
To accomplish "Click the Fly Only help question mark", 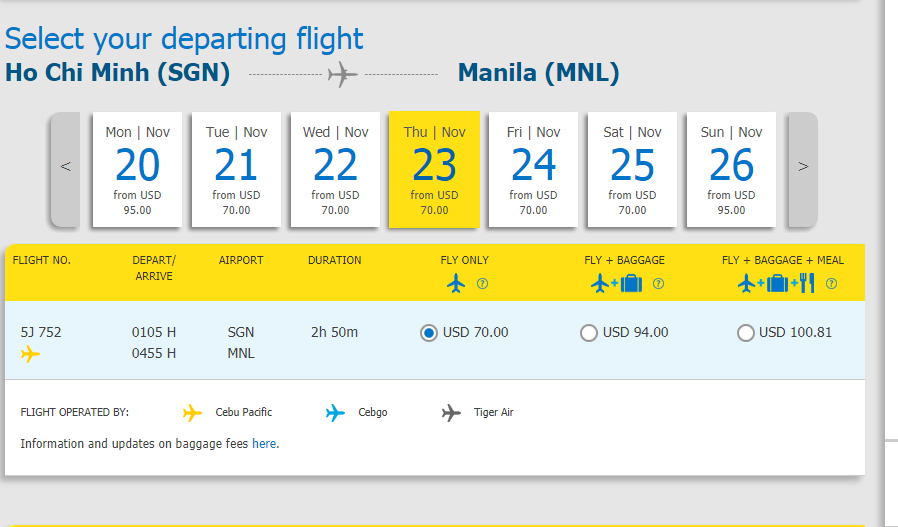I will (482, 284).
